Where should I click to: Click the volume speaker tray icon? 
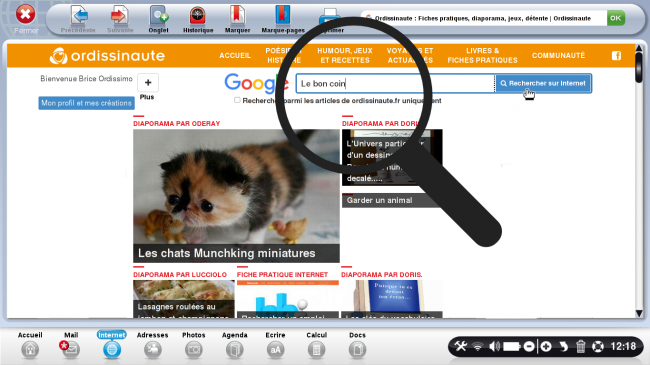(x=494, y=346)
